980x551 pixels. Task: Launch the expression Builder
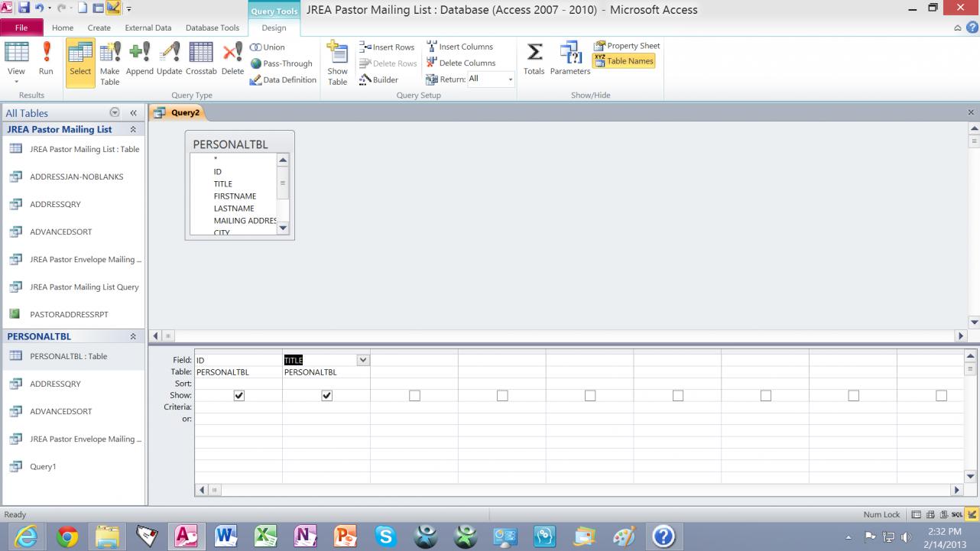coord(379,79)
